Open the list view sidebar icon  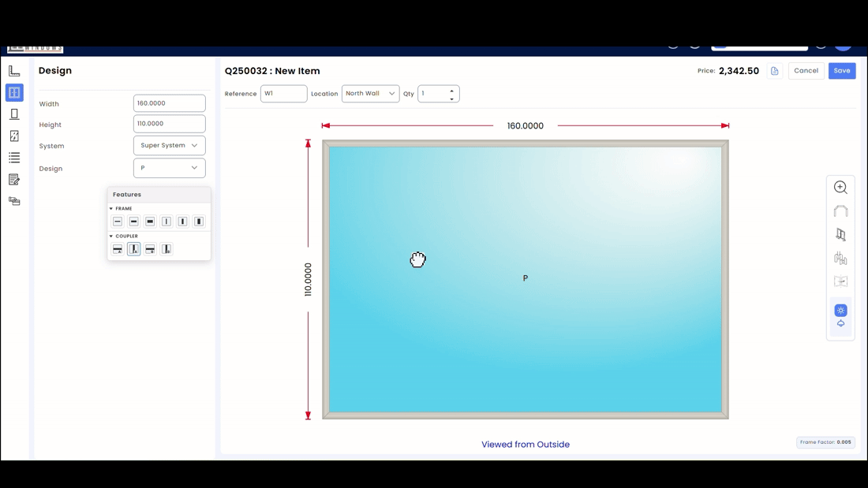pyautogui.click(x=14, y=158)
